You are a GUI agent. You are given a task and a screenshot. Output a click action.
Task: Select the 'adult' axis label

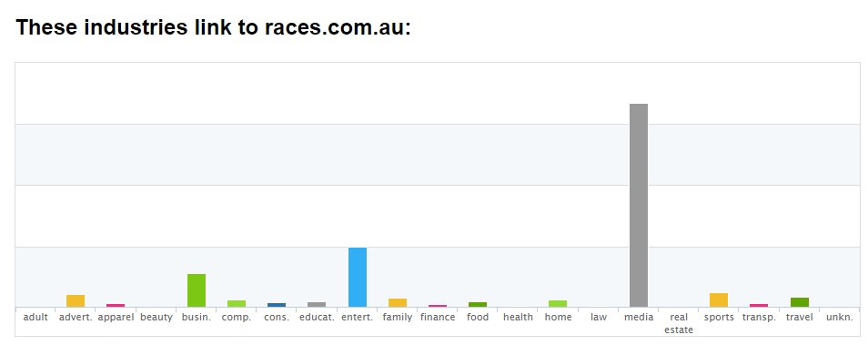[35, 318]
